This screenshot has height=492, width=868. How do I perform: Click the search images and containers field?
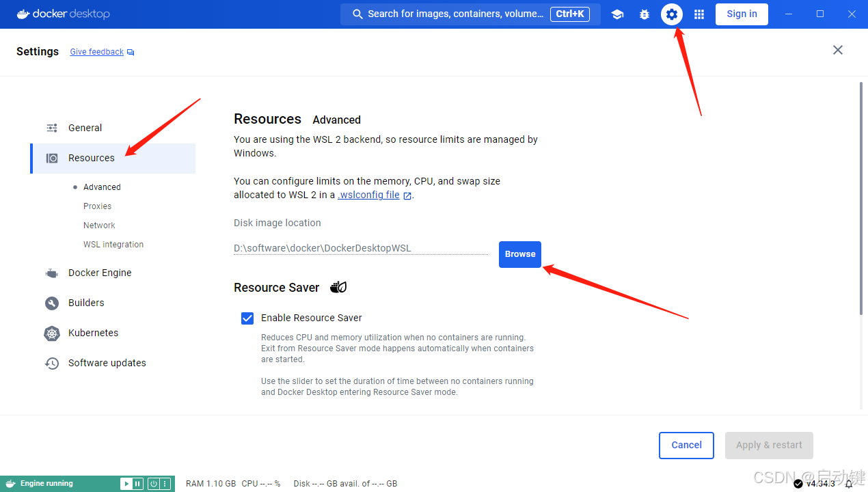[470, 14]
